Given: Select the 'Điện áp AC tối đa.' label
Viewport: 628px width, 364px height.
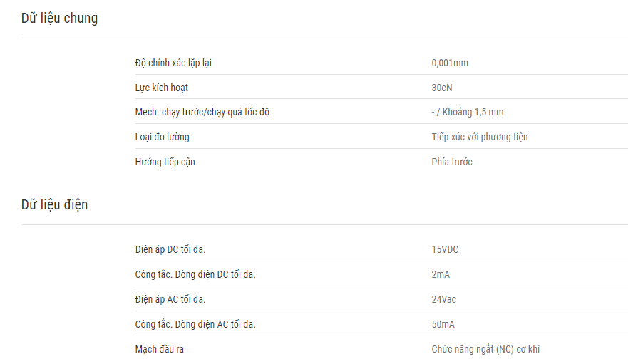Looking at the screenshot, I should (170, 299).
